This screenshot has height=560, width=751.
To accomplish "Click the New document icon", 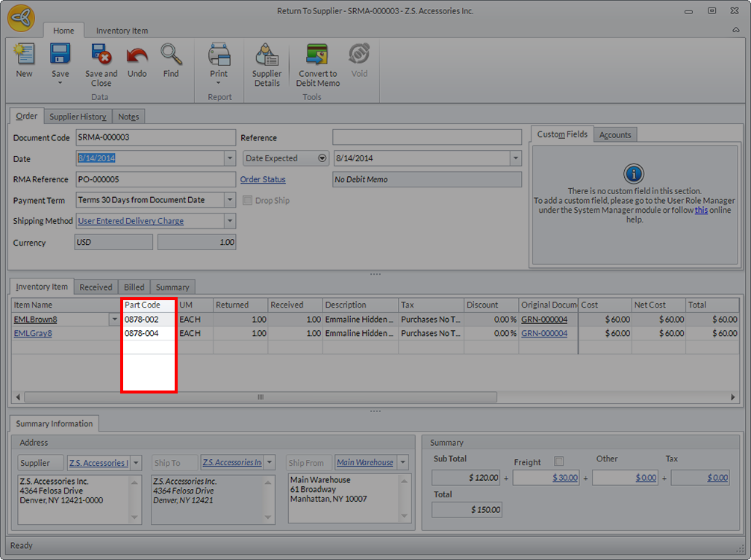I will point(24,56).
